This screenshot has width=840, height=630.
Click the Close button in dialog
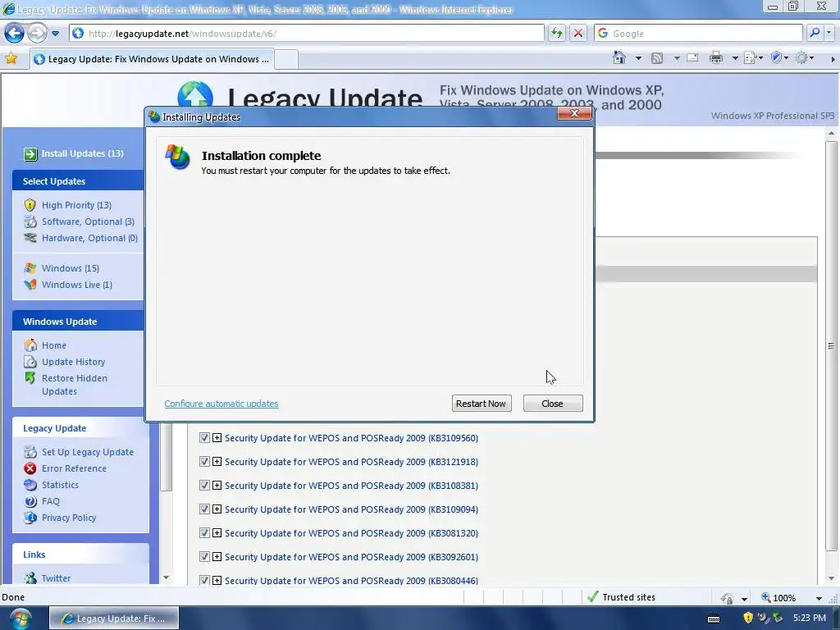(552, 404)
